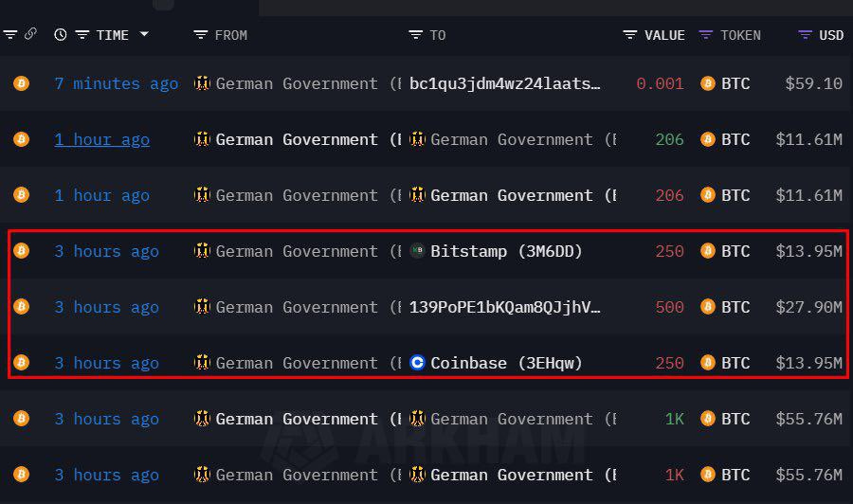Open the underlined "1 hour ago" transaction link
853x504 pixels.
pyautogui.click(x=101, y=139)
